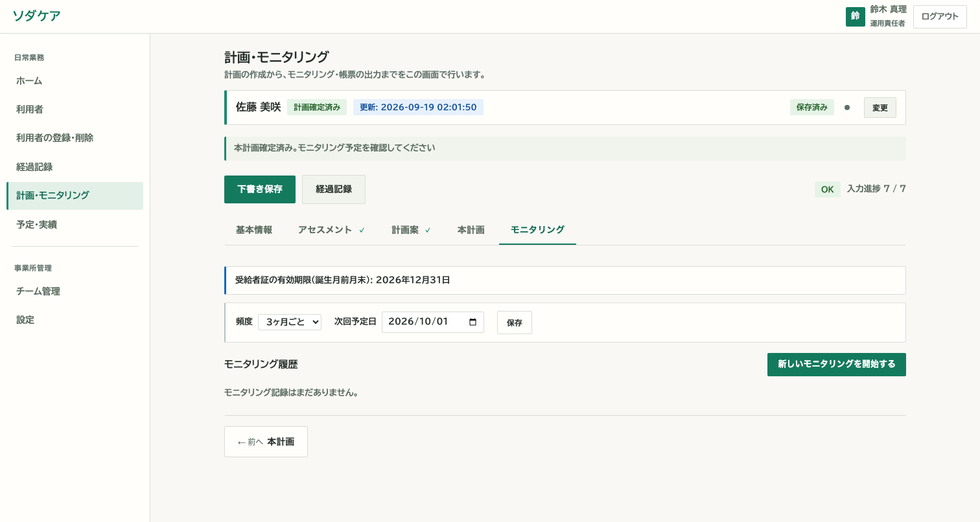This screenshot has width=980, height=522.
Task: Open the calendar picker icon in 次回予定日
Action: [x=472, y=322]
